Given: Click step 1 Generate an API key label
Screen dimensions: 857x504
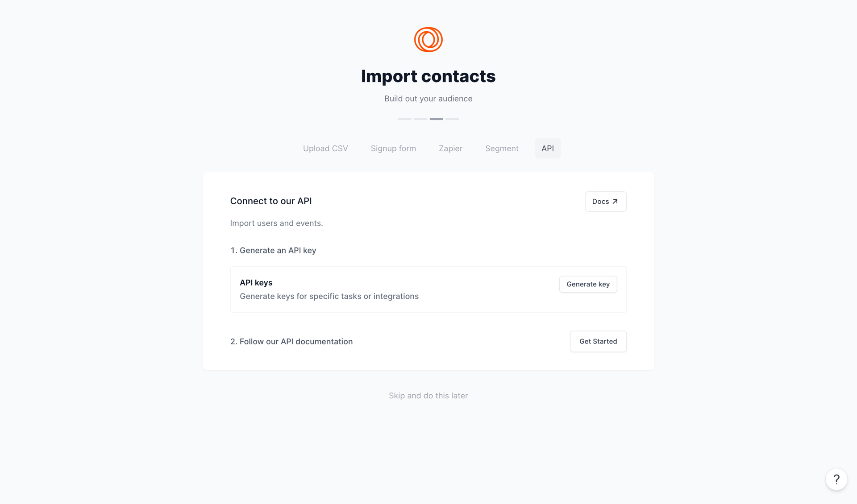Looking at the screenshot, I should 273,250.
